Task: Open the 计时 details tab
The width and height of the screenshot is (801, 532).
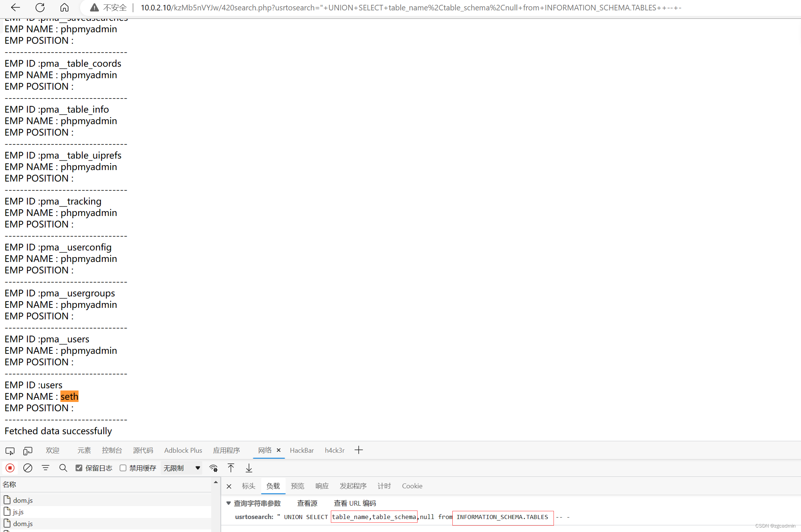Action: click(384, 486)
